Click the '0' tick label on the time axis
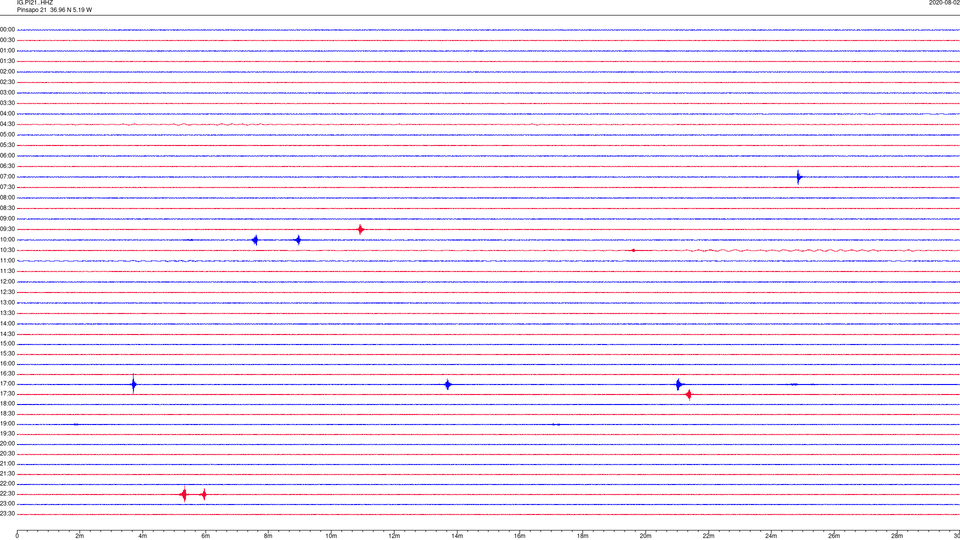The width and height of the screenshot is (960, 540). (x=17, y=536)
